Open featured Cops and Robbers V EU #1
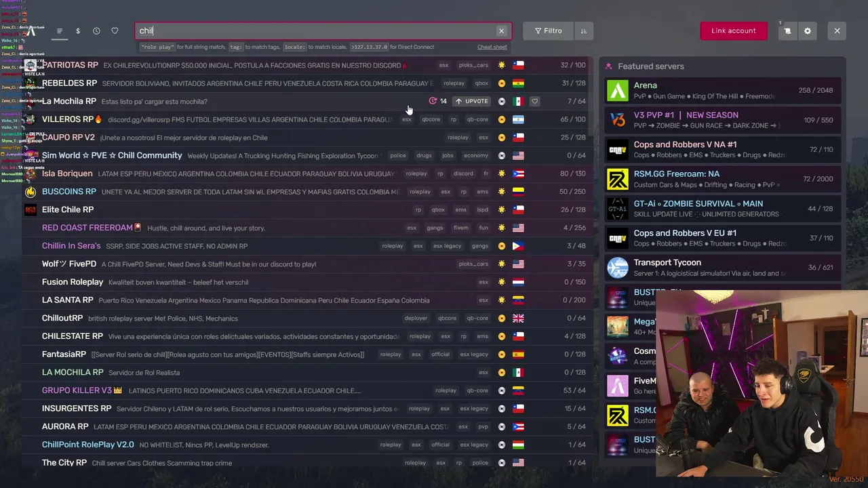868x488 pixels. (x=723, y=238)
